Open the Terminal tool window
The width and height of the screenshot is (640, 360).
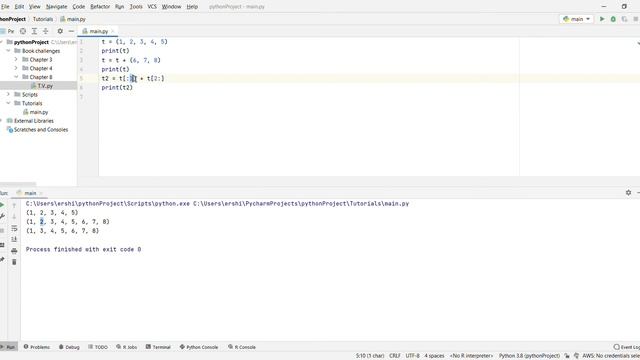[158, 347]
